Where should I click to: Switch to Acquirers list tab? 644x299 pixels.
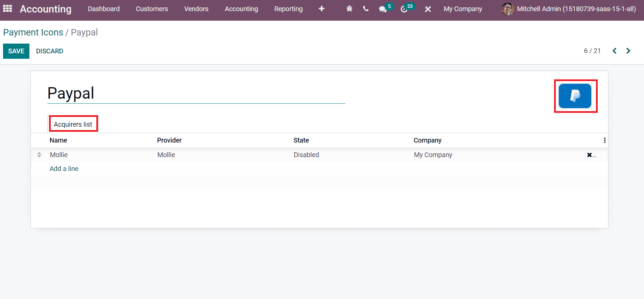tap(73, 124)
